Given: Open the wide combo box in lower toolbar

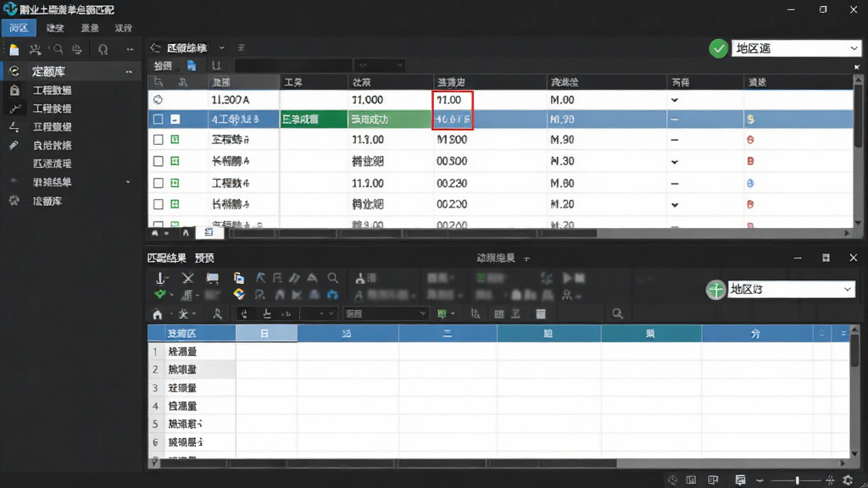Looking at the screenshot, I should click(x=386, y=313).
